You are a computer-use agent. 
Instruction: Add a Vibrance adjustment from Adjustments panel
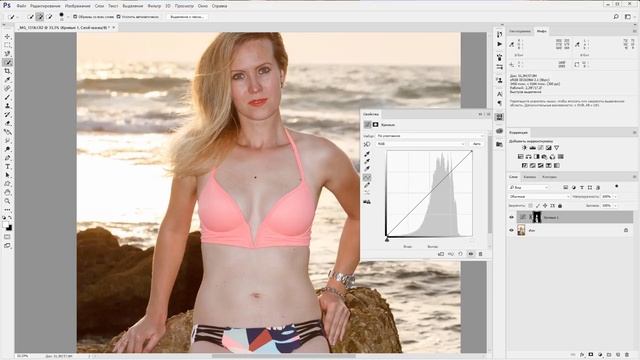(x=556, y=148)
